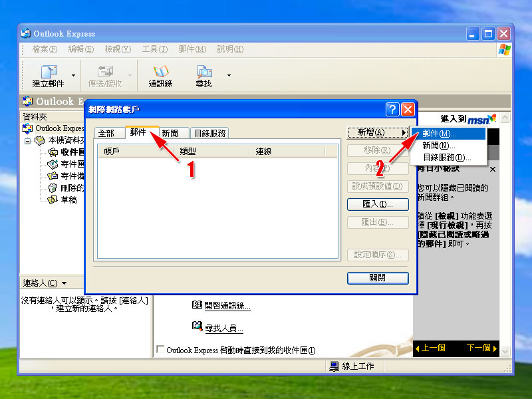
Task: Select the 本機資料夾 folder icon
Action: point(40,140)
